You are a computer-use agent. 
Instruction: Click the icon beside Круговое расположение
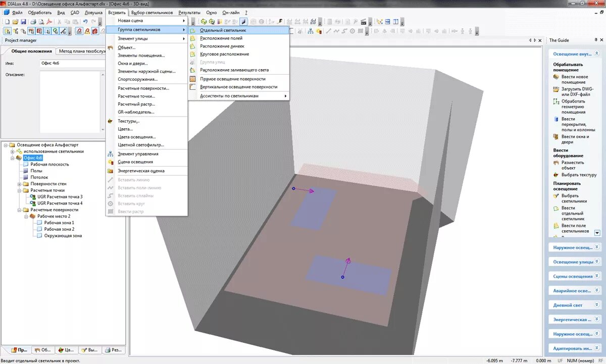193,54
